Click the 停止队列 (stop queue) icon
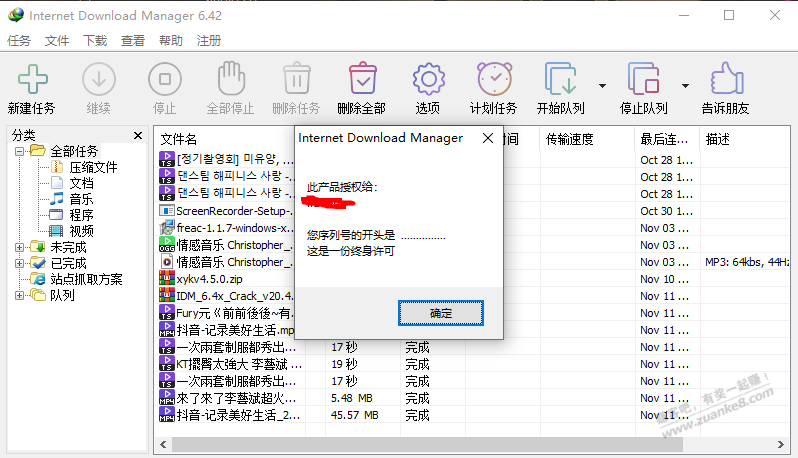The width and height of the screenshot is (798, 458). 642,79
